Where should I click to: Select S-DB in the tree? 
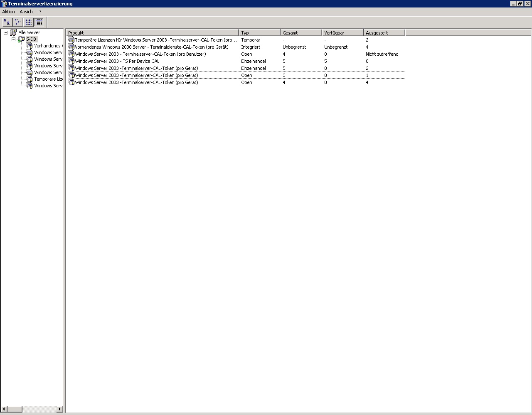coord(31,39)
